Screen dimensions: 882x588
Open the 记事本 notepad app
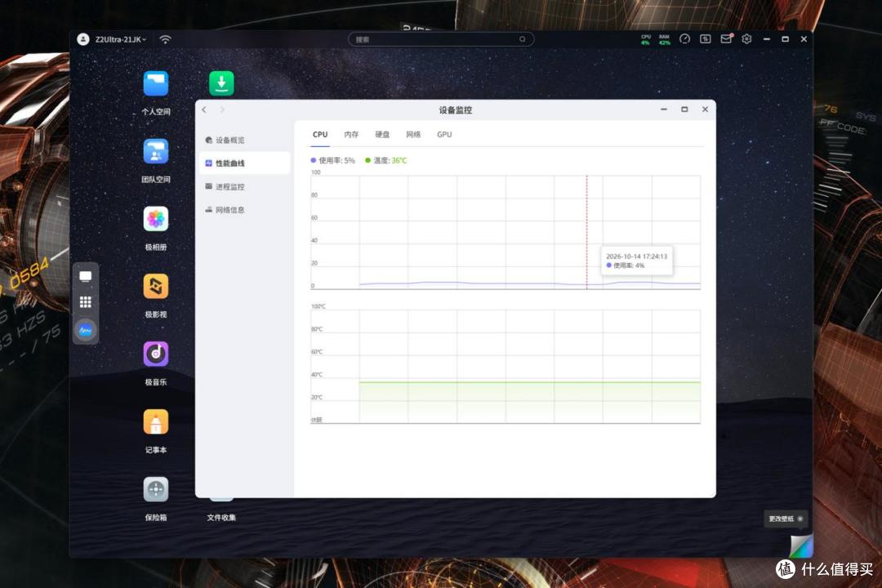point(156,422)
